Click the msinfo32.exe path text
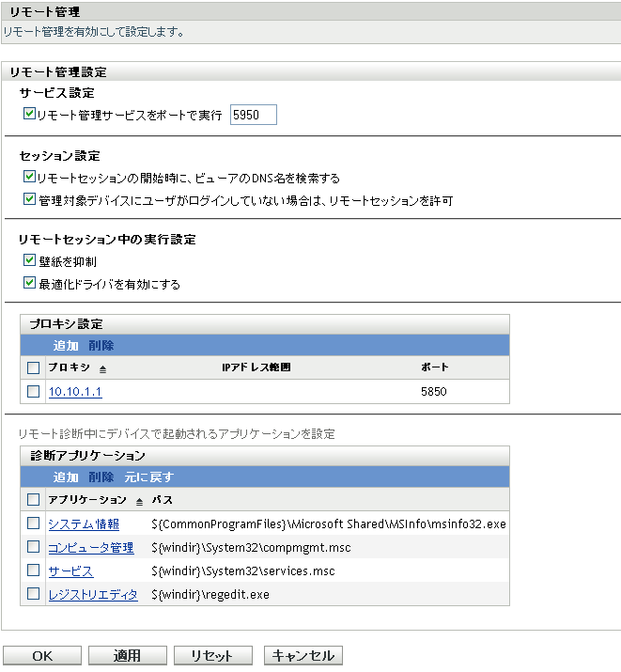Viewport: 621px width, 672px height. (329, 524)
